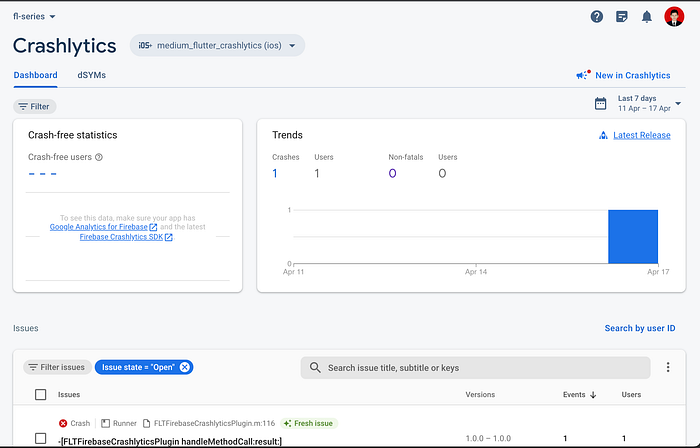This screenshot has width=700, height=448.
Task: Open the release notes icon in header
Action: point(621,17)
